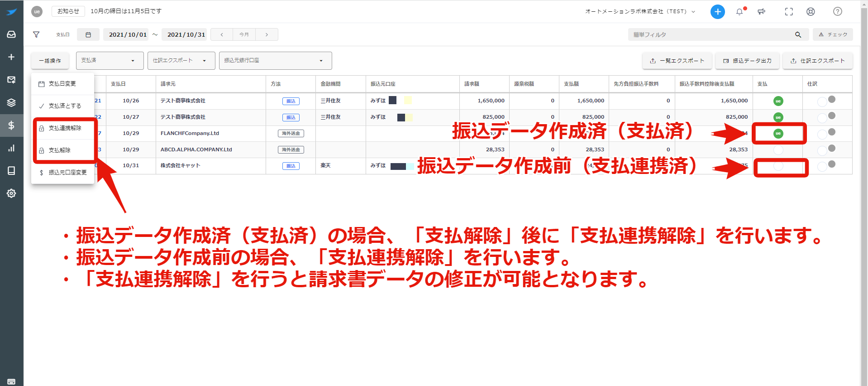868x386 pixels.
Task: Open the notifications bell
Action: pyautogui.click(x=739, y=12)
